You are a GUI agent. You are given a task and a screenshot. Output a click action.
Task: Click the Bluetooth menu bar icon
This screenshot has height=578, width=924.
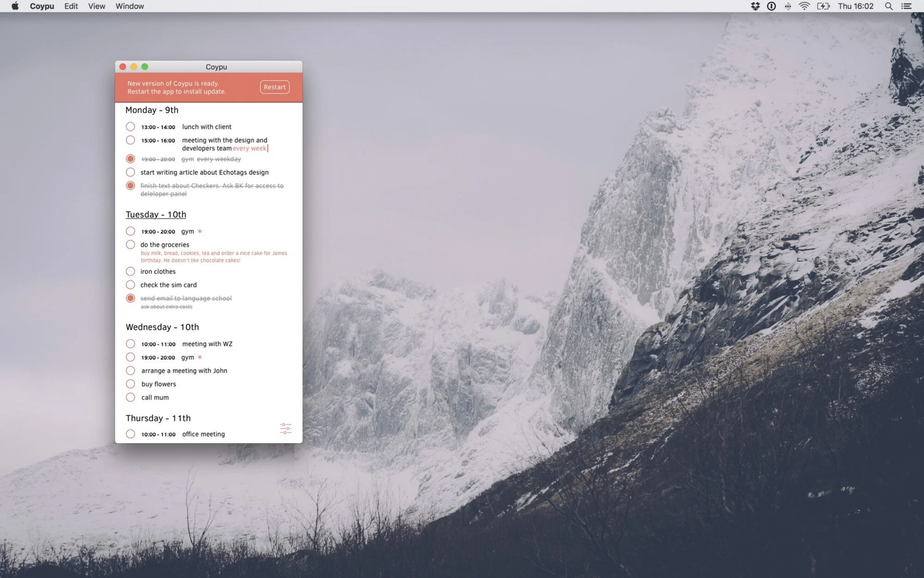(788, 6)
